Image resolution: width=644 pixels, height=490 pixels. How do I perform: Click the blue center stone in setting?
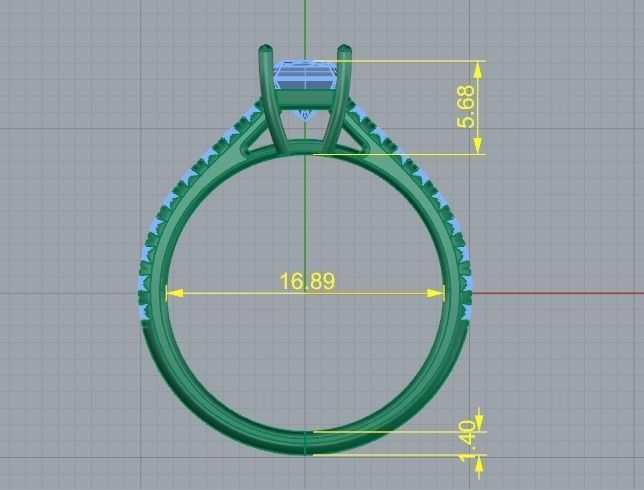(x=306, y=74)
